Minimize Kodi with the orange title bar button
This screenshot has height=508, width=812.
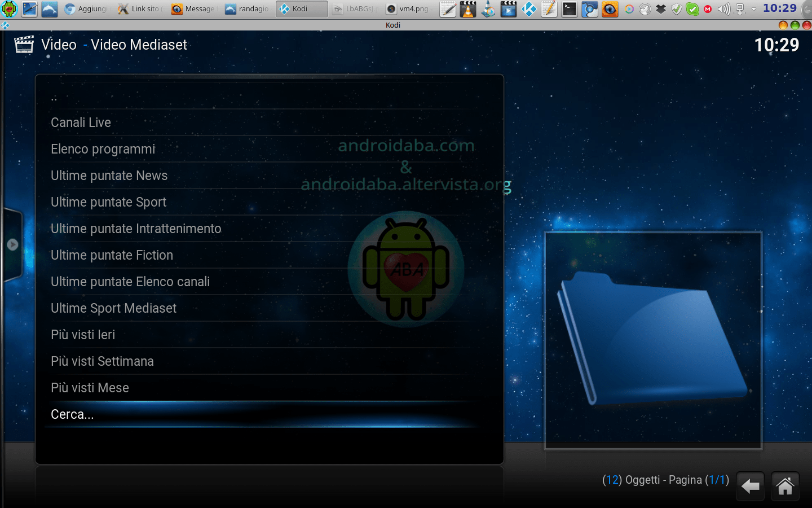point(783,25)
